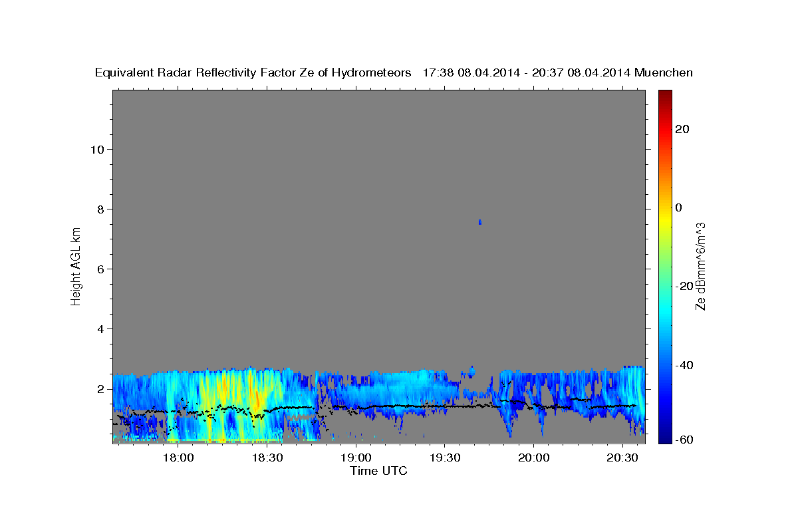
Task: Click the 'Height AGL km' axis label
Action: point(76,265)
